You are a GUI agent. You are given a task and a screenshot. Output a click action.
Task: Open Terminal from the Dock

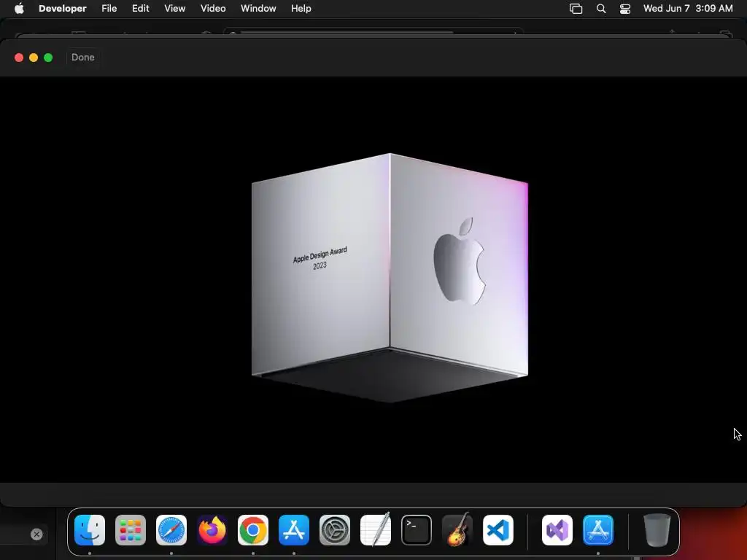(417, 530)
